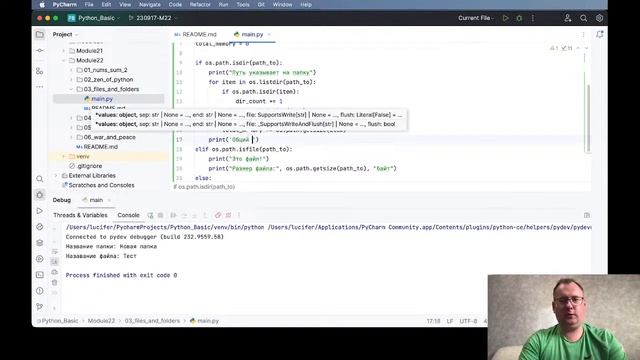Open the Apple menu
This screenshot has width=640, height=360.
(42, 4)
